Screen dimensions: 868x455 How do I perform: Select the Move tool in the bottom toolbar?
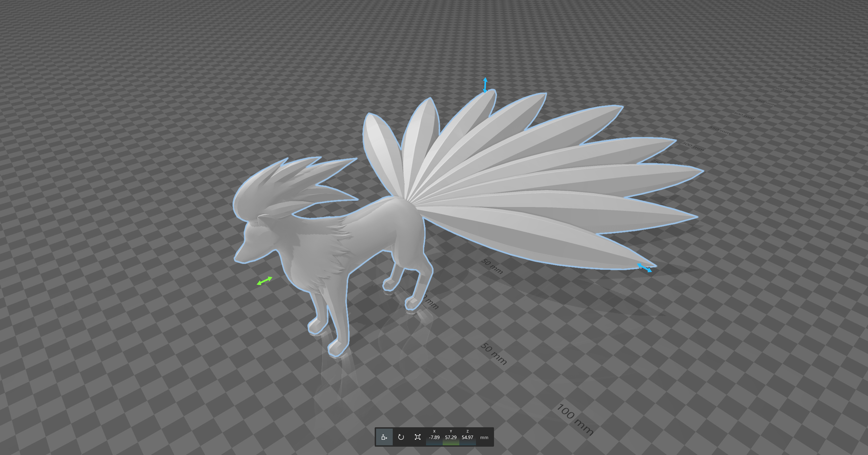[x=384, y=437]
